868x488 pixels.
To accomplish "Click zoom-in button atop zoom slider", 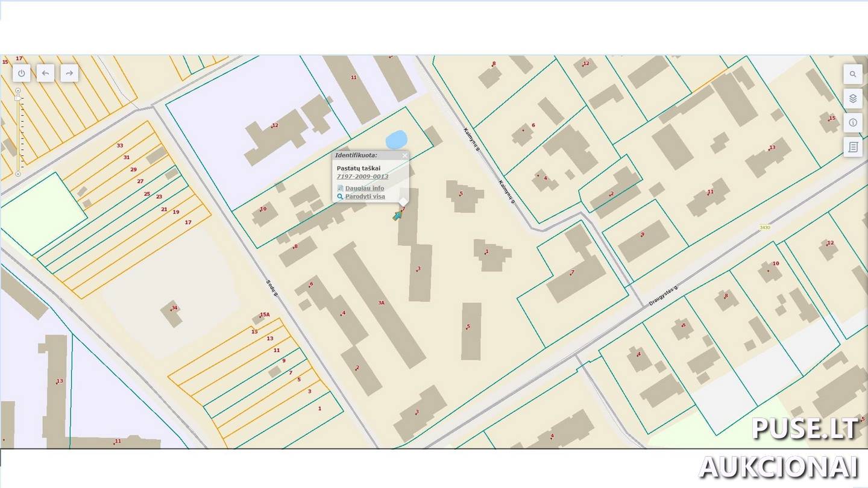I will point(17,90).
